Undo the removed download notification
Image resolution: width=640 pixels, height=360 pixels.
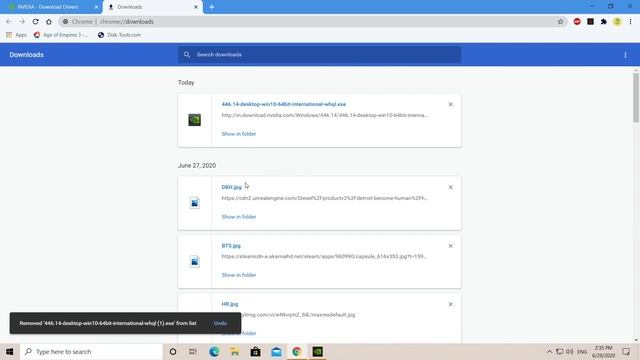pyautogui.click(x=220, y=323)
